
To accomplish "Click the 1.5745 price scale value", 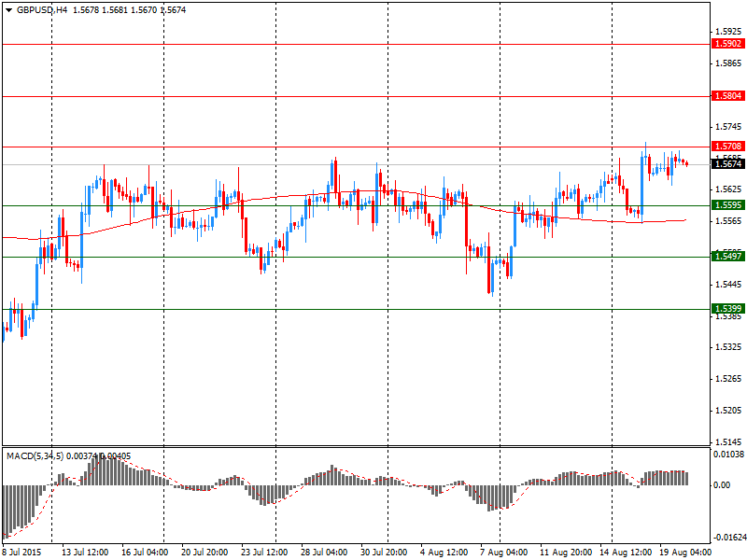I will tap(729, 127).
